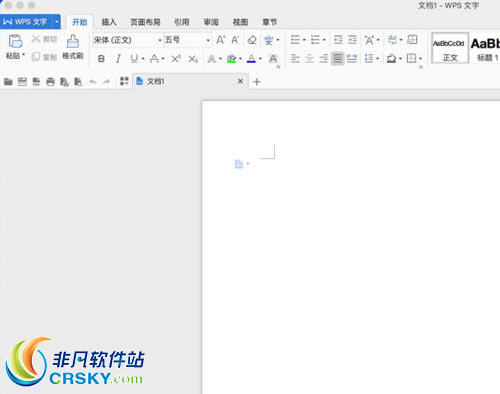Image resolution: width=500 pixels, height=394 pixels.
Task: Align text to the right
Action: coord(324,59)
